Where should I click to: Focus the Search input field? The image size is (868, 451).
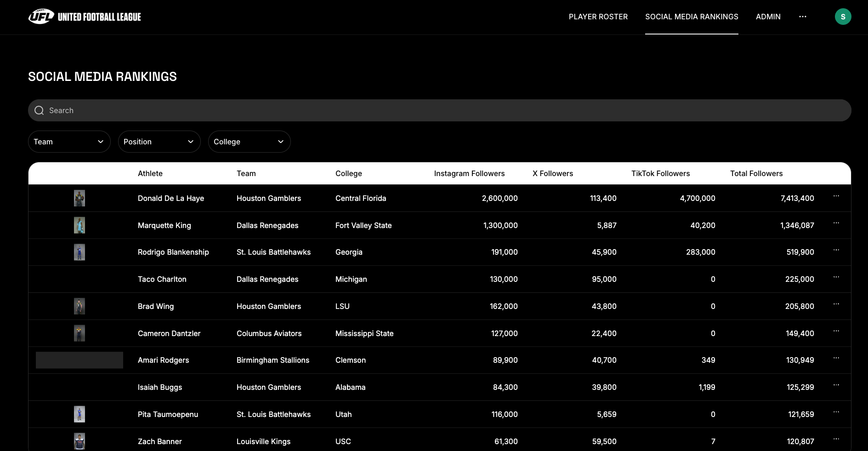point(440,110)
